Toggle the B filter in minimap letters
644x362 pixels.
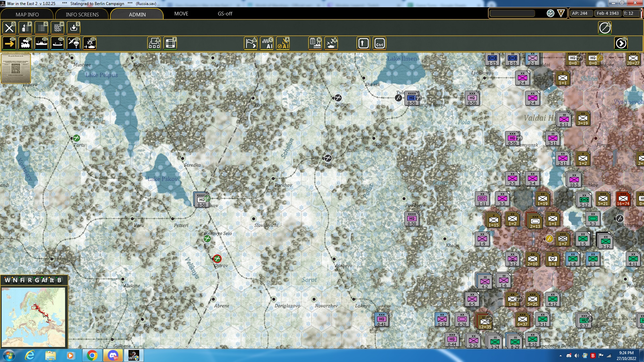(x=59, y=280)
